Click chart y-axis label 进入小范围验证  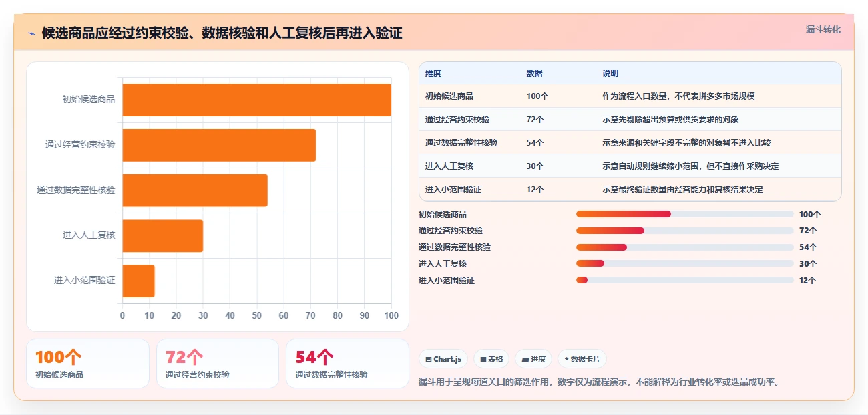pos(85,281)
